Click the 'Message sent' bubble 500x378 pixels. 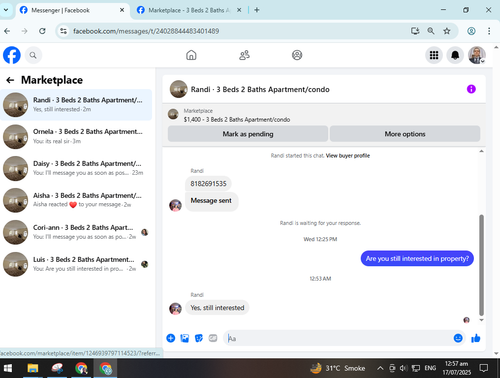point(211,201)
